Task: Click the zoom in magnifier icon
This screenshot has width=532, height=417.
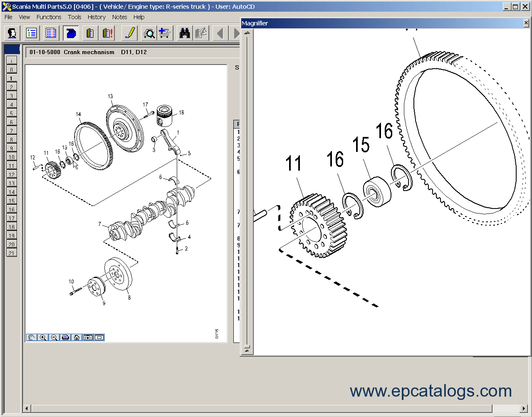Action: click(43, 338)
